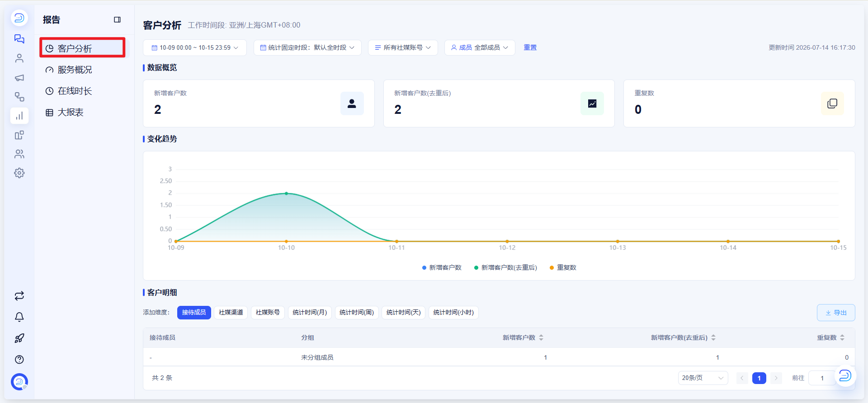
Task: Toggle the 重复数 legend color marker
Action: [x=552, y=268]
